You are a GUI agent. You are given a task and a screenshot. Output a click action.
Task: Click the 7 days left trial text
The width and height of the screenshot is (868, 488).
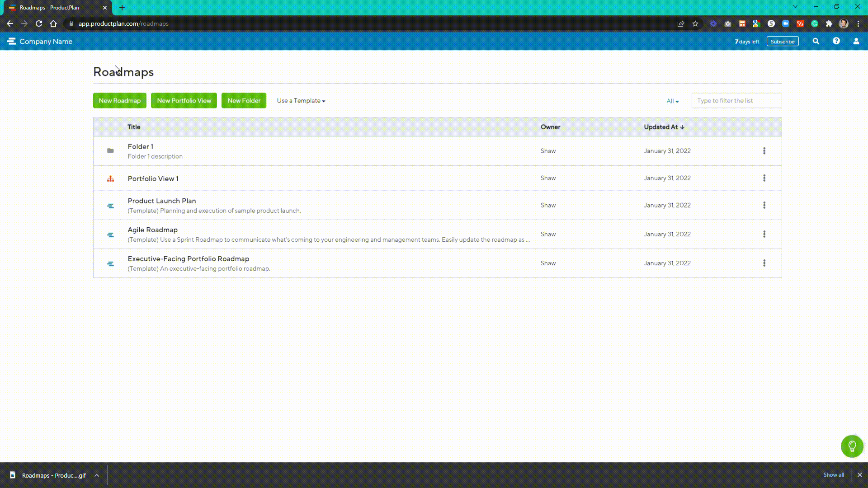(747, 42)
